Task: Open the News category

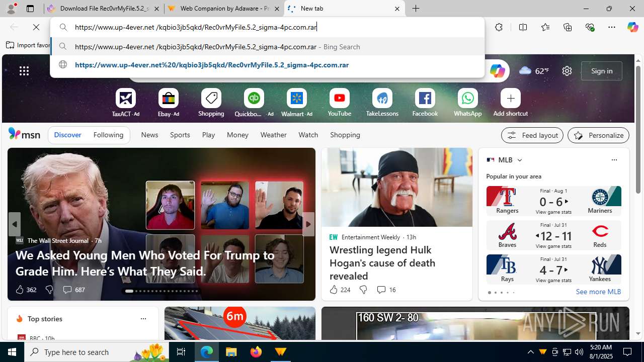Action: tap(149, 135)
